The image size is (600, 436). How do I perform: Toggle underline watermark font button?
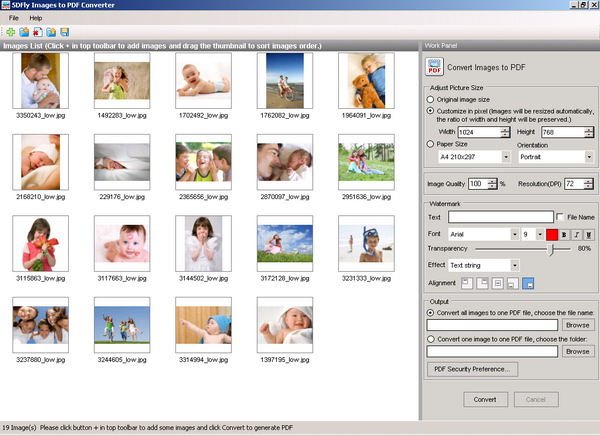tap(587, 233)
